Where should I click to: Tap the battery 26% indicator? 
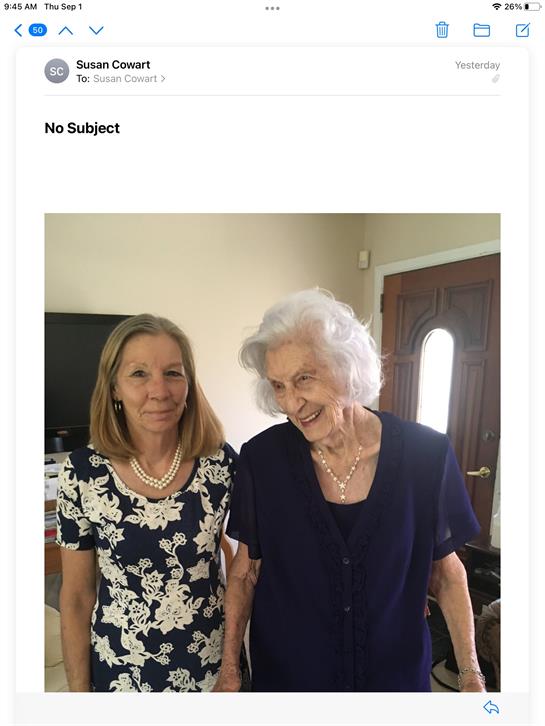point(523,6)
